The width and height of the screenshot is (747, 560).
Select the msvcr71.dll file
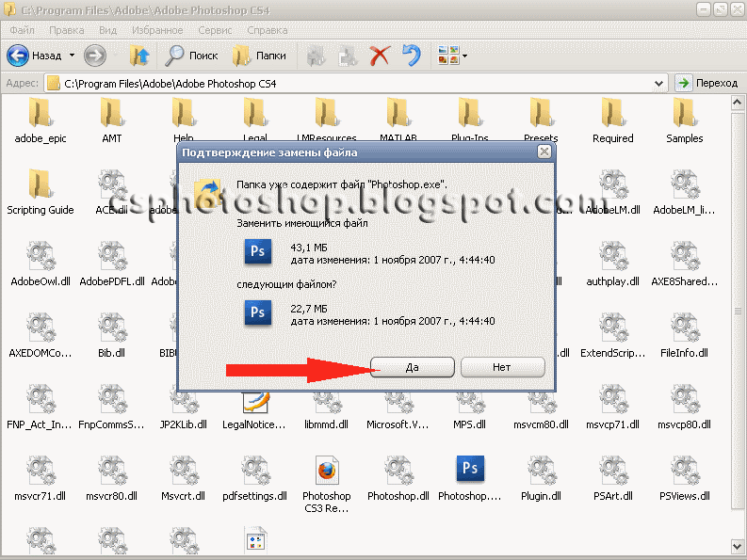(x=41, y=477)
